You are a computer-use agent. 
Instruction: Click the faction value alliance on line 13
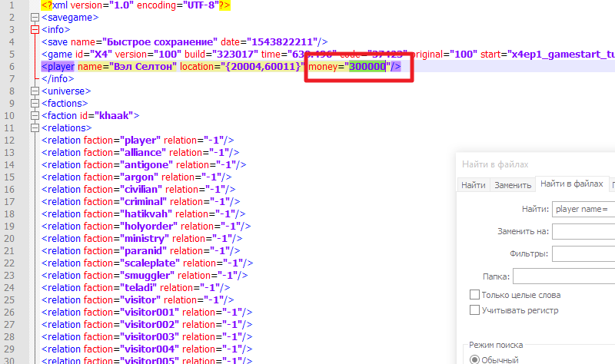pos(143,152)
